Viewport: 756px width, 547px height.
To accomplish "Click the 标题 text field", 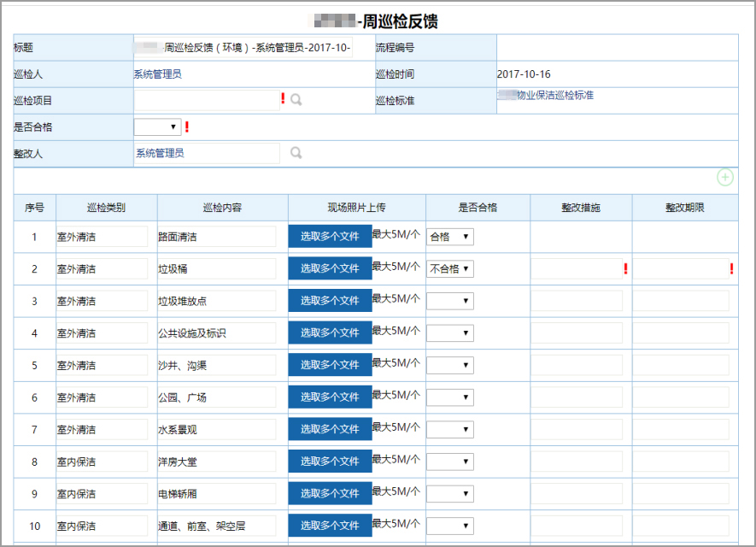I will click(243, 47).
